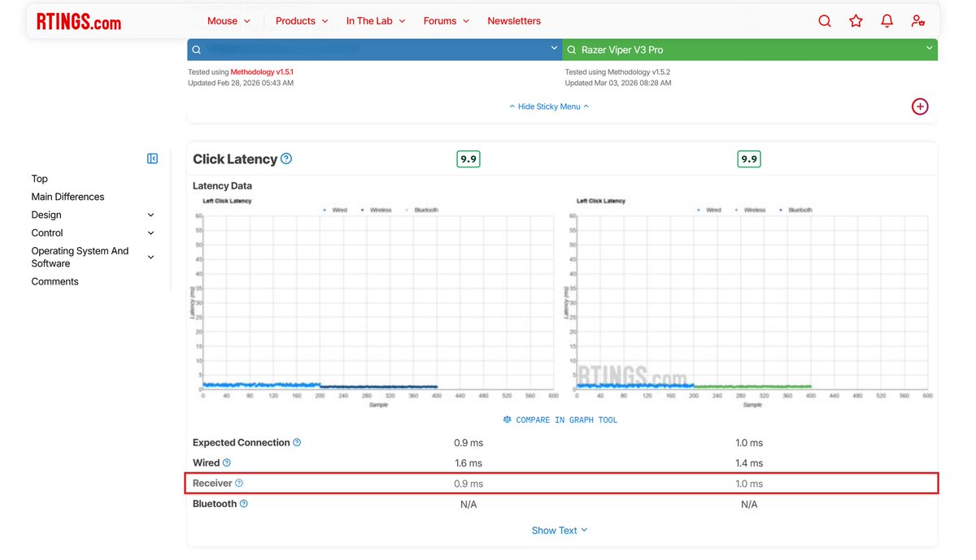
Task: Select the Wired value 1.4 ms
Action: (749, 463)
